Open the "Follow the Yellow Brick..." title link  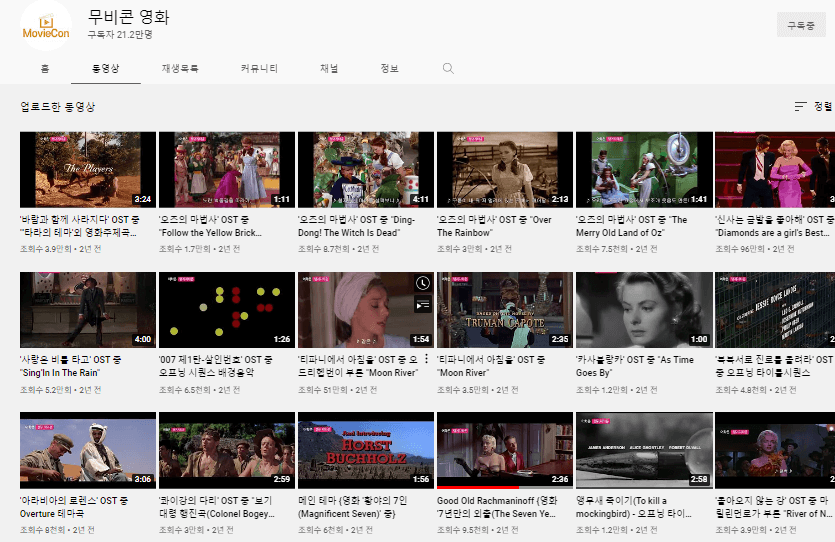click(x=211, y=226)
